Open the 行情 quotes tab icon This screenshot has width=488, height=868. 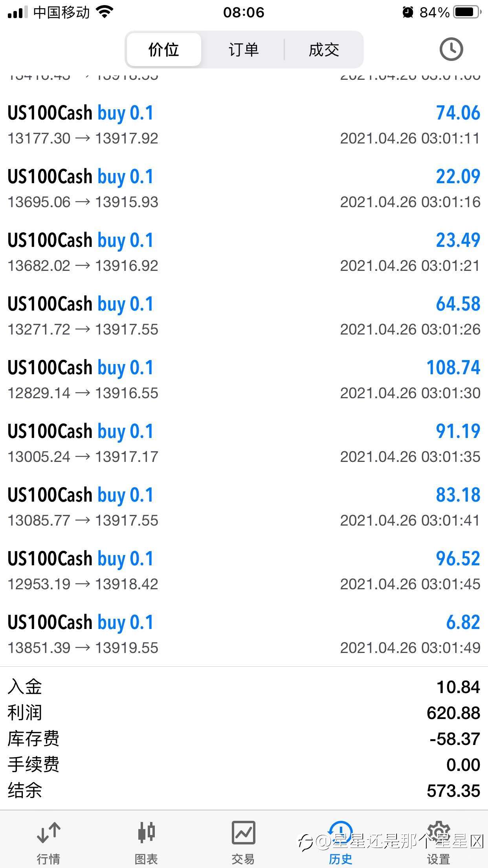48,833
